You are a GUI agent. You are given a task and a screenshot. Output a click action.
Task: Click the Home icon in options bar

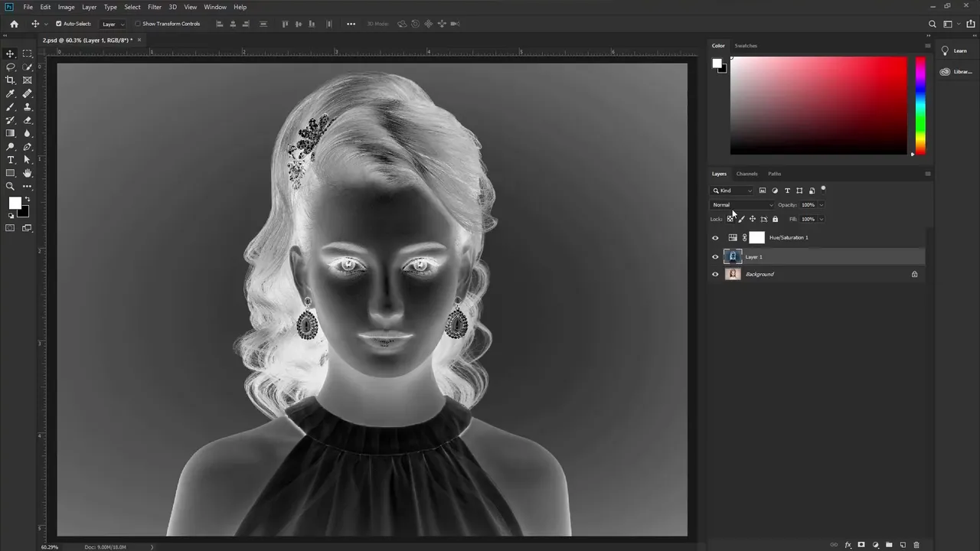14,24
